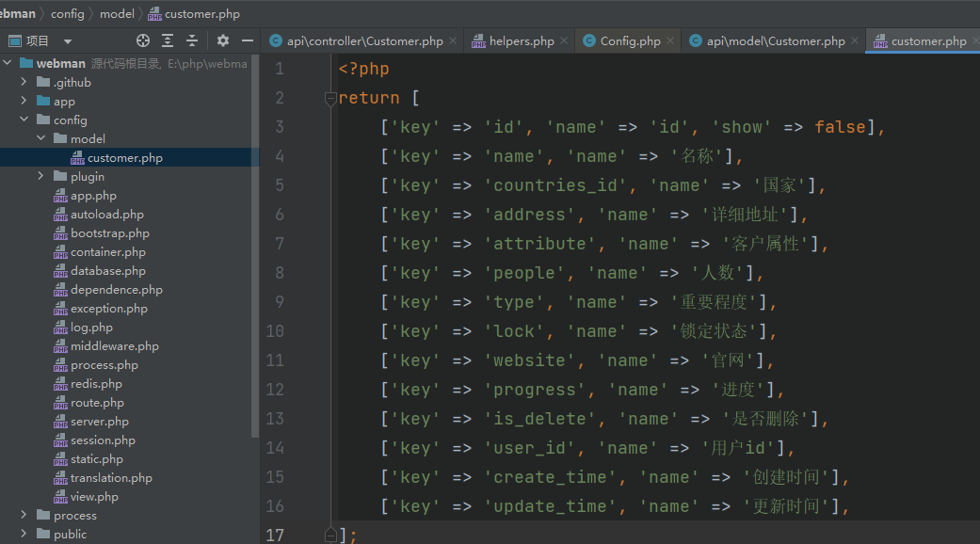Screen dimensions: 980x544
Task: Place cursor on 'is_delete' string
Action: tap(540, 419)
